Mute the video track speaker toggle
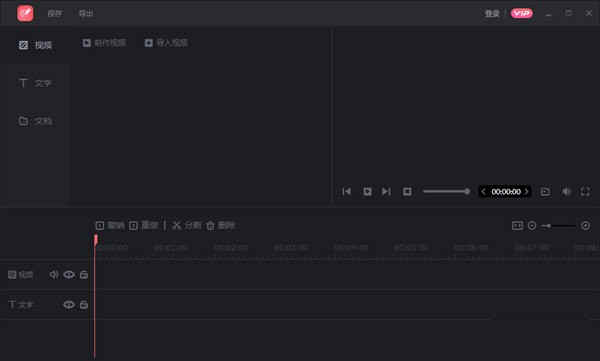Image resolution: width=600 pixels, height=361 pixels. pos(54,274)
